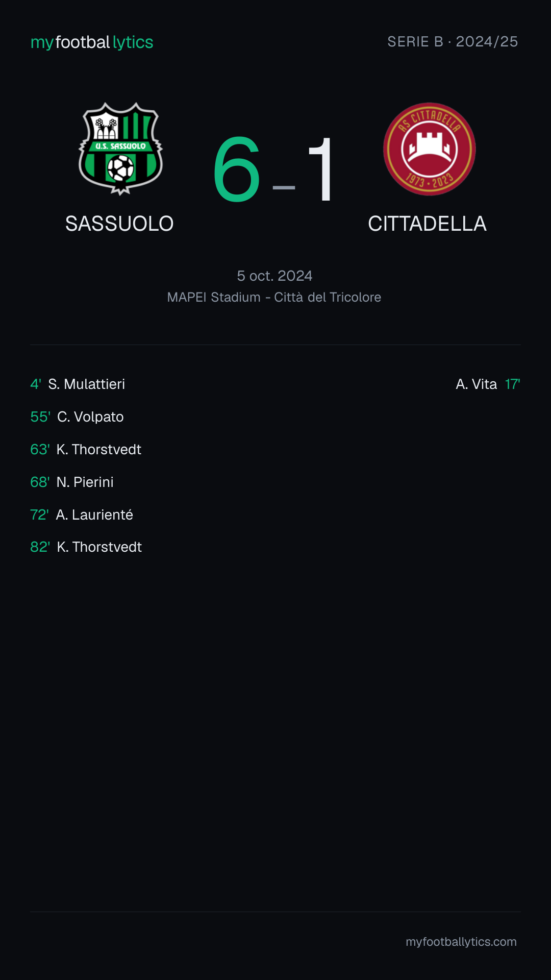Viewport: 551px width, 980px height.
Task: Click K. Thorstvedt's 63' goal entry
Action: coord(86,449)
